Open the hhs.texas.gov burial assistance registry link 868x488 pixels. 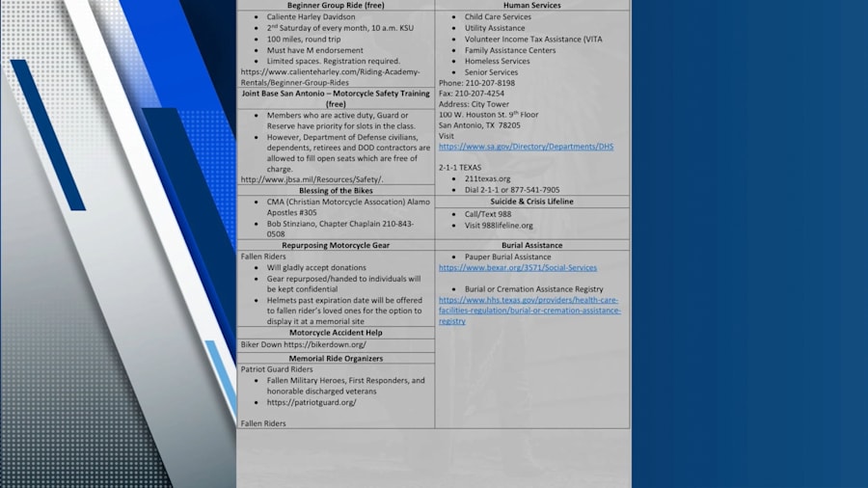tap(529, 311)
